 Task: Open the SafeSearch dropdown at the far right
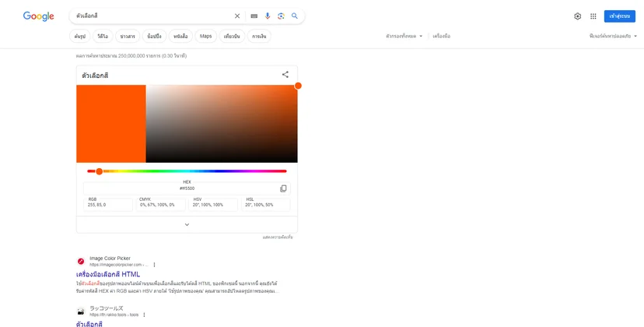(x=613, y=36)
